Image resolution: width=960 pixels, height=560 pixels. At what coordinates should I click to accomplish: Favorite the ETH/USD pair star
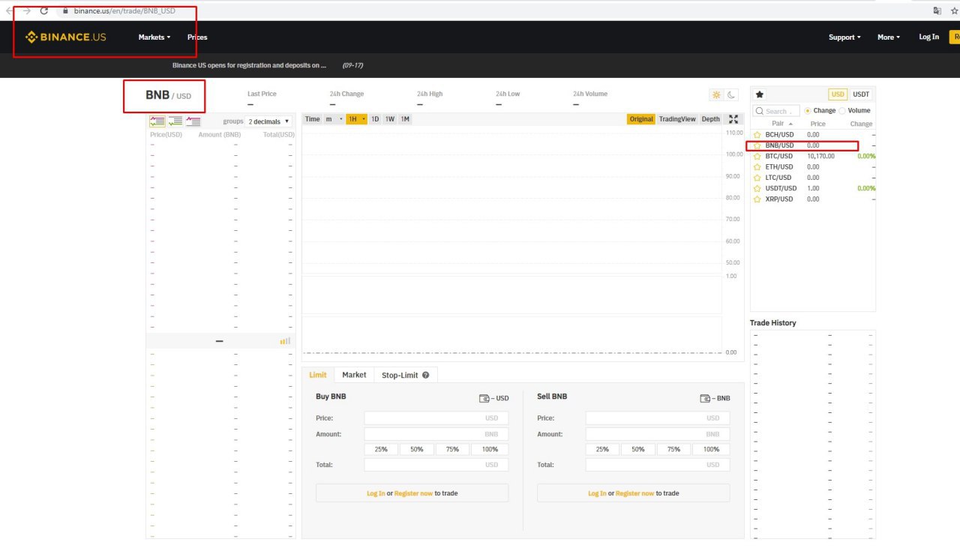pos(757,167)
